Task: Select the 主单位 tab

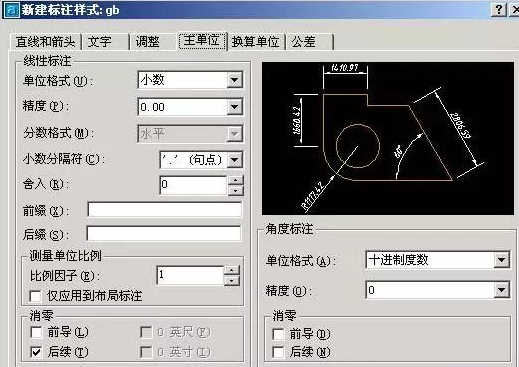Action: pyautogui.click(x=202, y=41)
